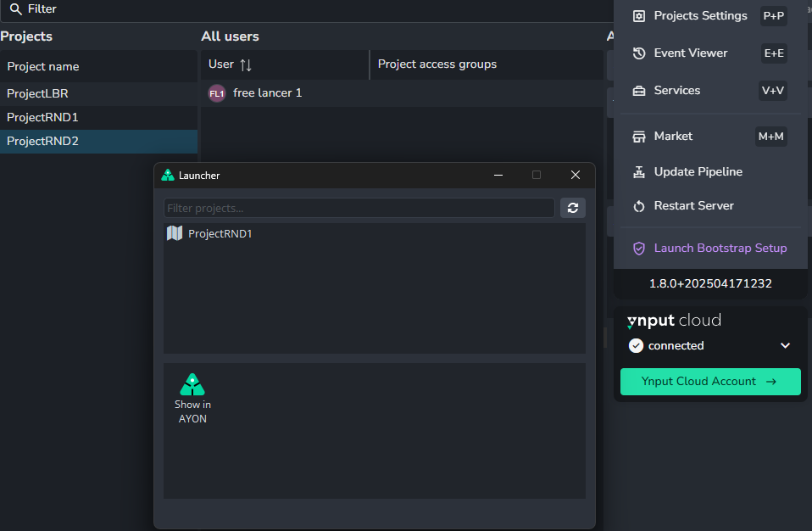
Task: Expand the Ynput cloud connected chevron
Action: (x=785, y=345)
